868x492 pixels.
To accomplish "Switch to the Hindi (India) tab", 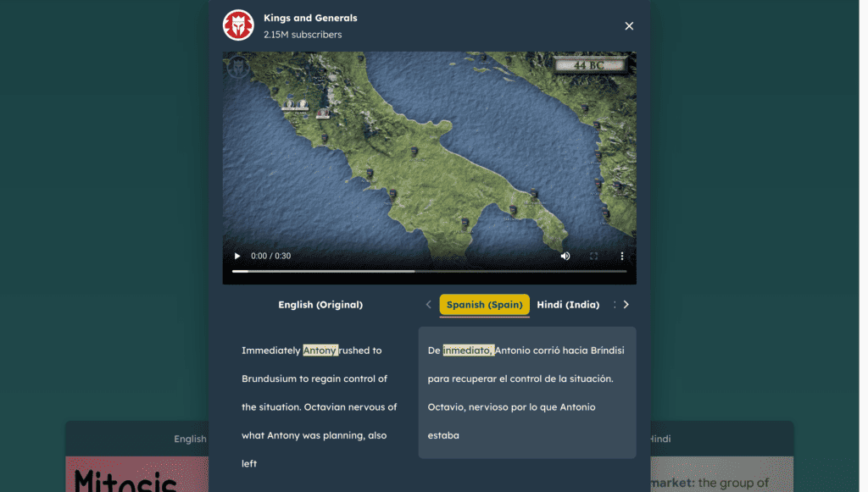I will tap(568, 305).
